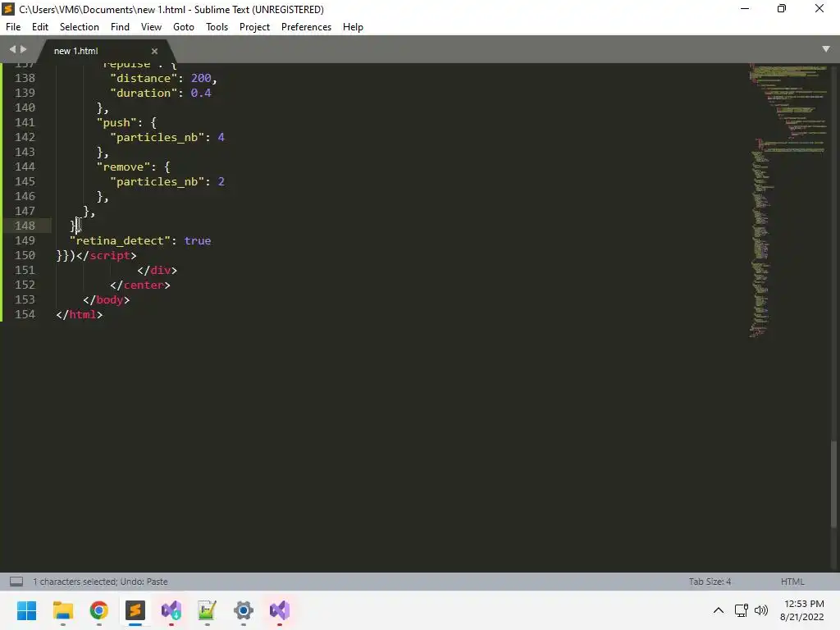Click the side bar toggle icon in status bar
840x630 pixels.
coord(16,582)
